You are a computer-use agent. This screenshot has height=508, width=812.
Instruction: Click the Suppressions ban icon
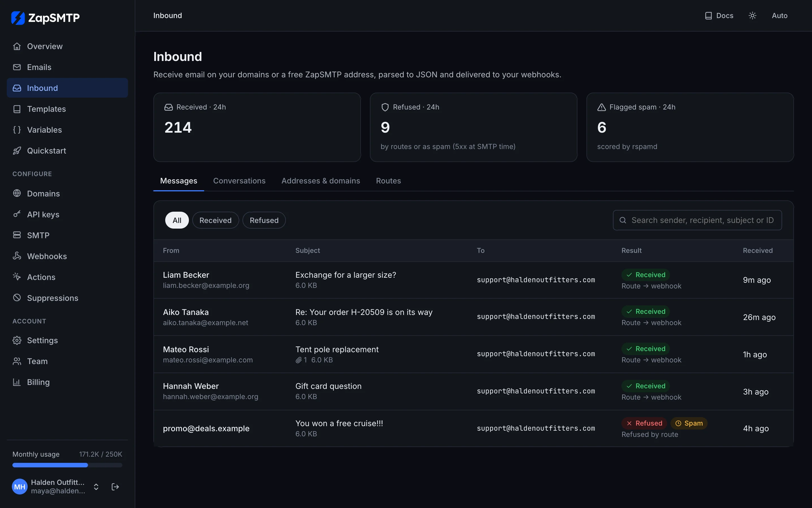coord(17,298)
